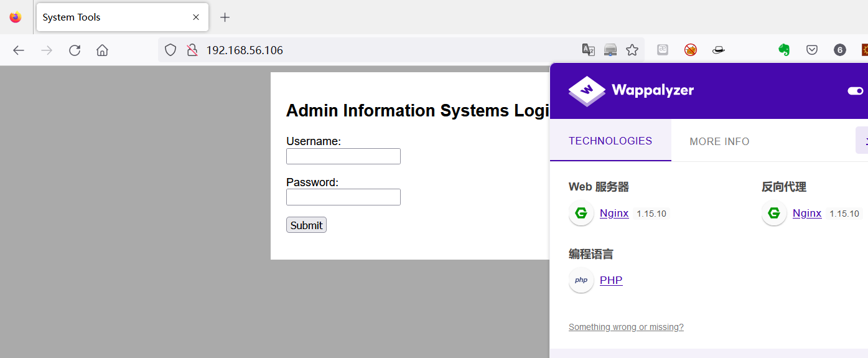Click the 'Something wrong or missing?' link
868x358 pixels.
(x=626, y=327)
